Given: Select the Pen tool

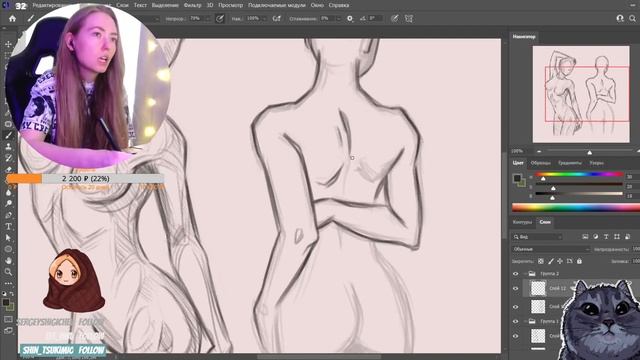Looking at the screenshot, I should point(8,215).
